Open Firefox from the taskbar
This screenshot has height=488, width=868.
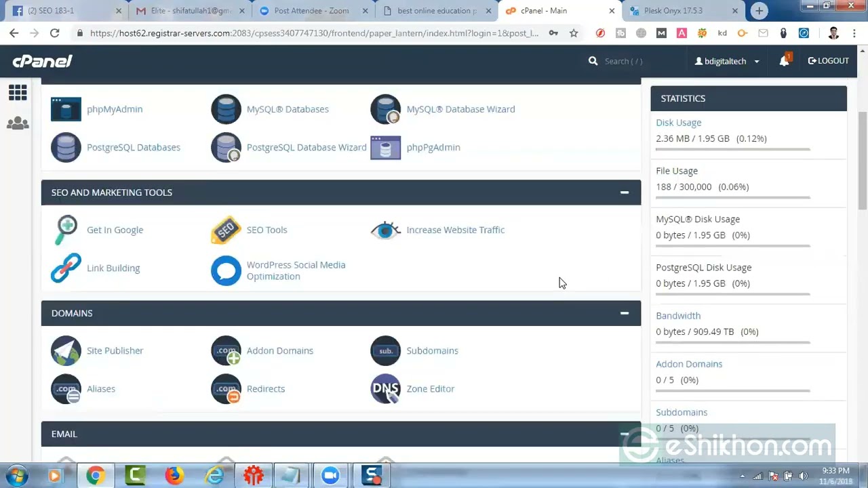[174, 475]
